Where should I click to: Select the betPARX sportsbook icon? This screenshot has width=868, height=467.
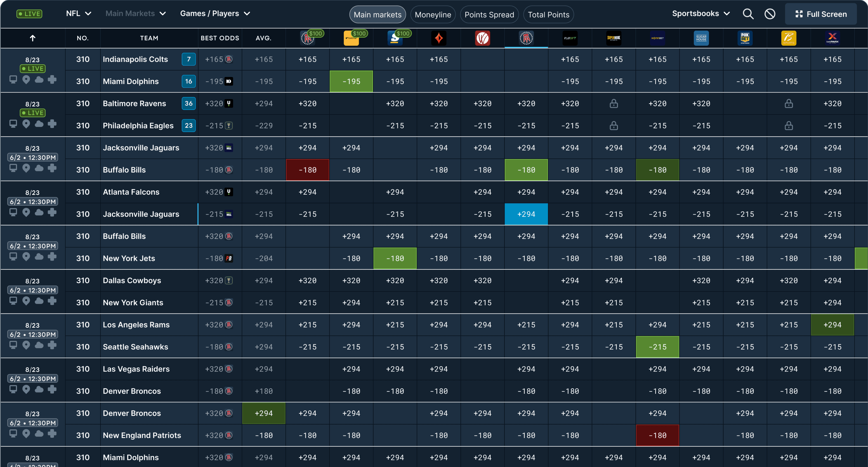tap(832, 38)
